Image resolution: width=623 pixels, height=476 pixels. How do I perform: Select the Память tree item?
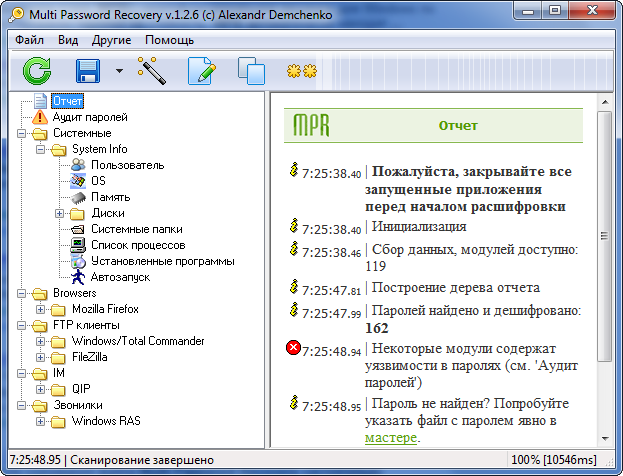pos(110,197)
